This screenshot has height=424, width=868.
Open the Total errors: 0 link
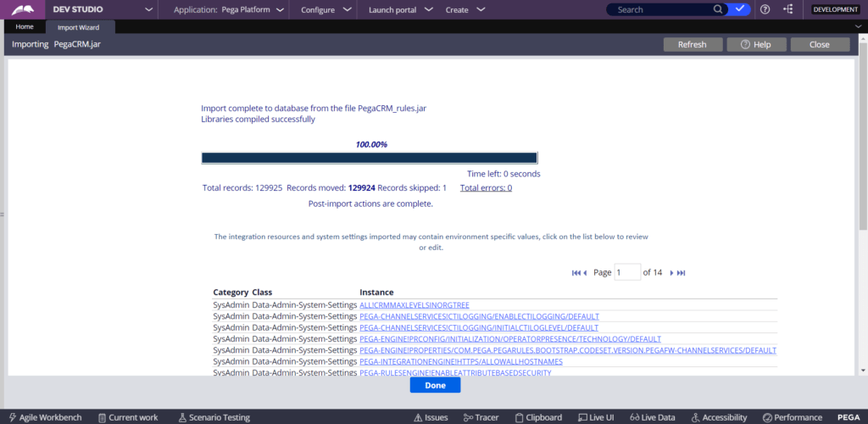point(486,187)
